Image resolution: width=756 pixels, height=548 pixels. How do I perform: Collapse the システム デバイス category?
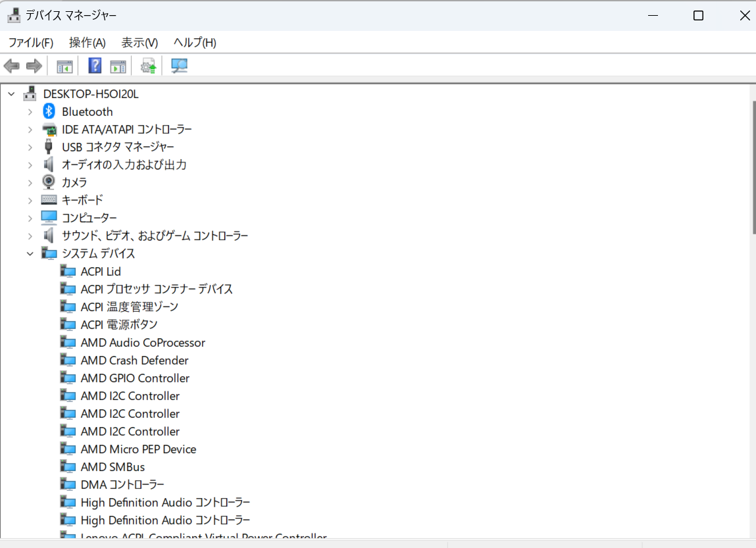click(x=30, y=253)
